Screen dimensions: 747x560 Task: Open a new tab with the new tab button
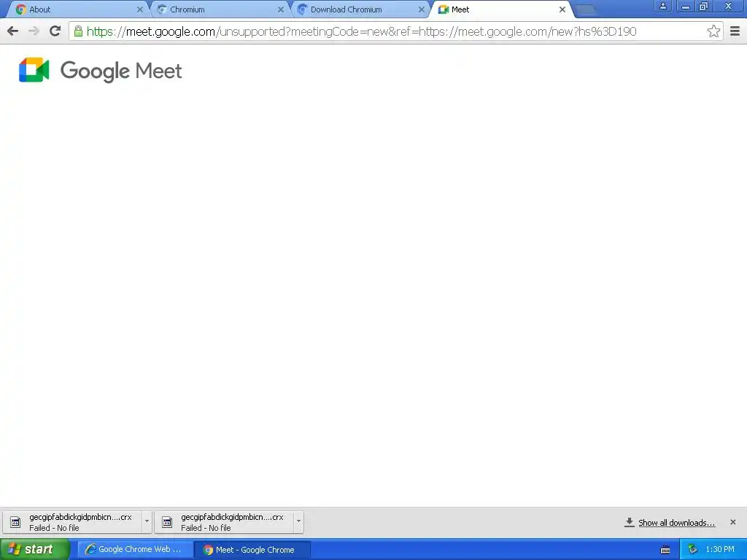tap(586, 9)
